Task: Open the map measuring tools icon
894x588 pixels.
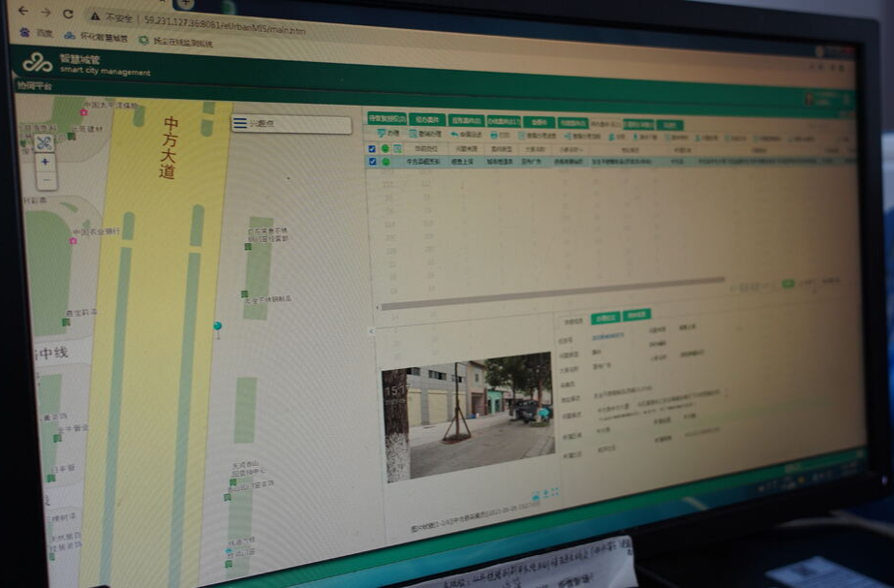Action: tap(44, 142)
